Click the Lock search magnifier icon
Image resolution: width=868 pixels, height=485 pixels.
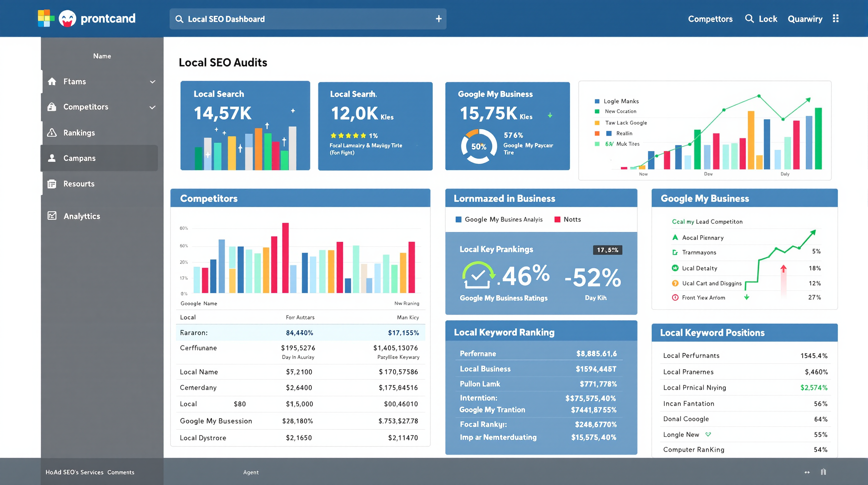tap(749, 19)
